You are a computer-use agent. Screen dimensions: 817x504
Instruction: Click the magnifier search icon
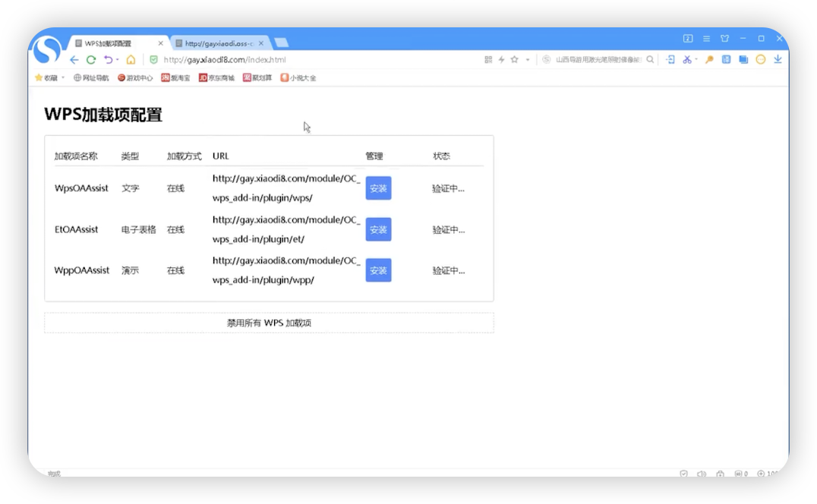650,60
